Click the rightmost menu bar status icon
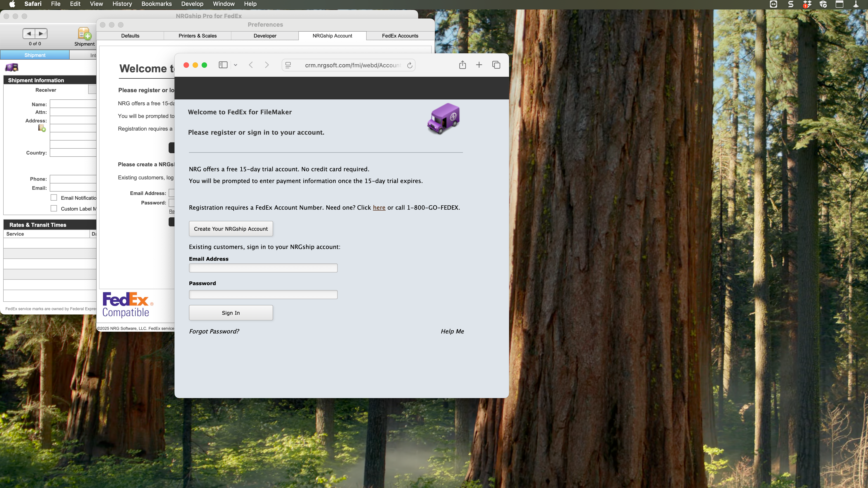This screenshot has height=488, width=868. tap(856, 4)
